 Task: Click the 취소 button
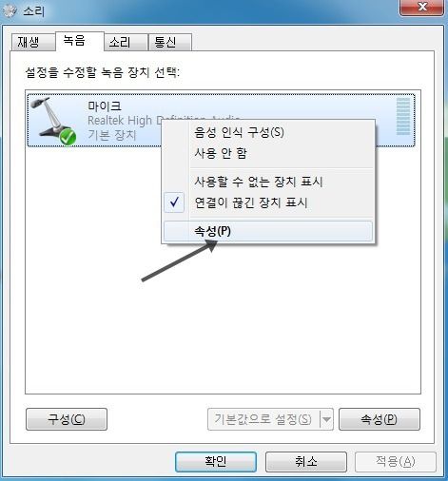tap(306, 461)
